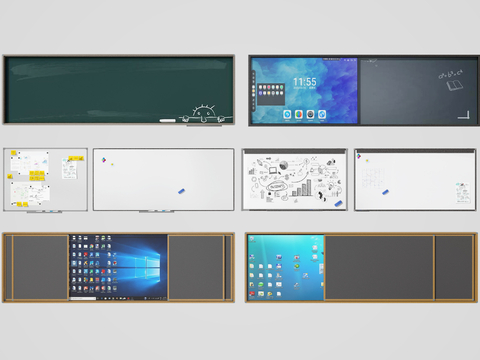This screenshot has width=480, height=360.
Task: Open the app folder grid on smartboard
Action: [271, 93]
